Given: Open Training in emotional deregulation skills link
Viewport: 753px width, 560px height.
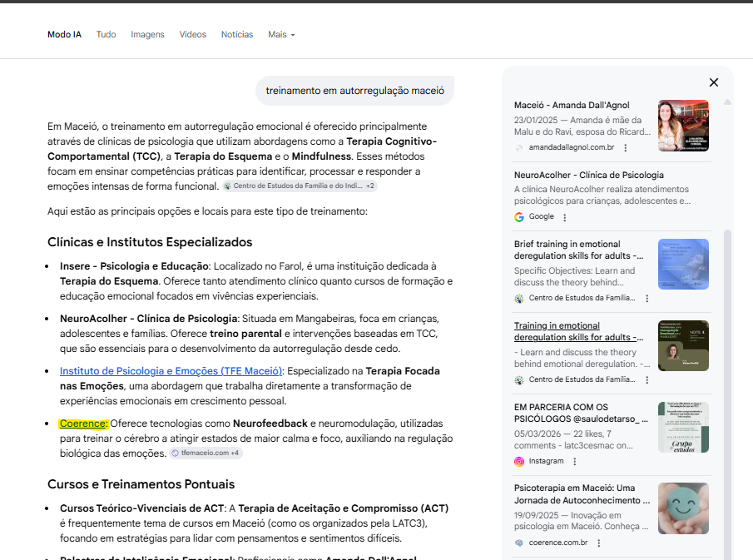Looking at the screenshot, I should pos(578,331).
